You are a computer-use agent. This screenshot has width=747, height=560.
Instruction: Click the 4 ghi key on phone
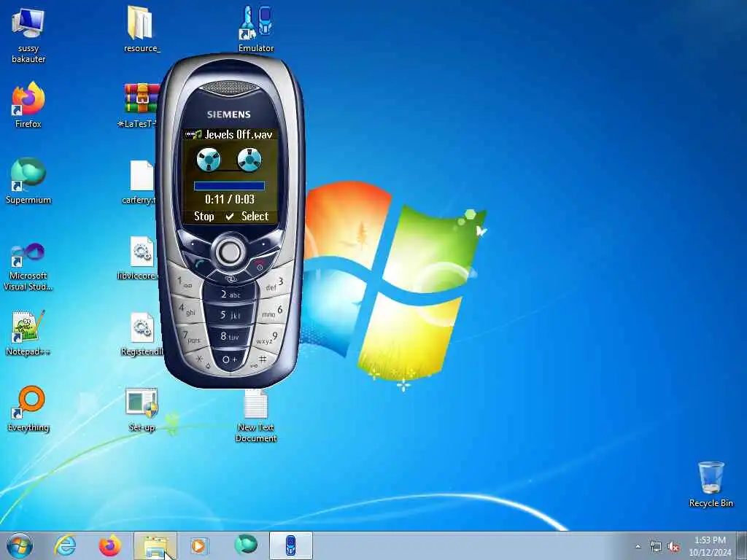[187, 309]
